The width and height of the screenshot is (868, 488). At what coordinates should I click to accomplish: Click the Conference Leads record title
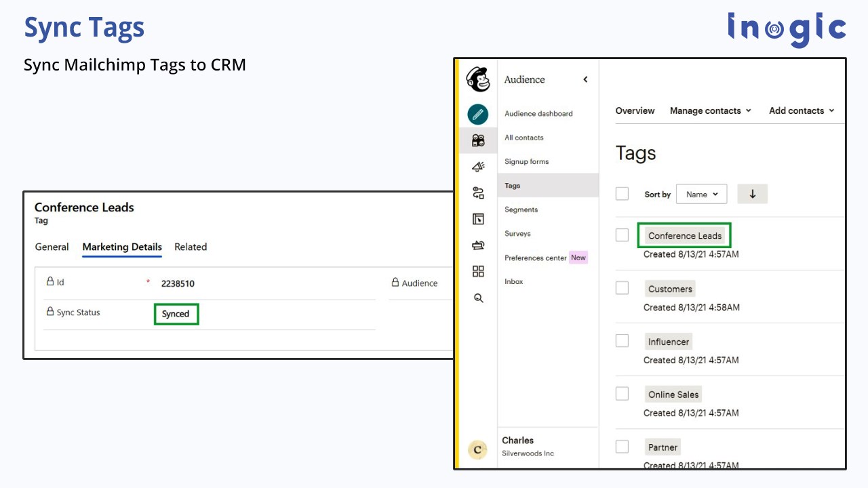pyautogui.click(x=84, y=207)
